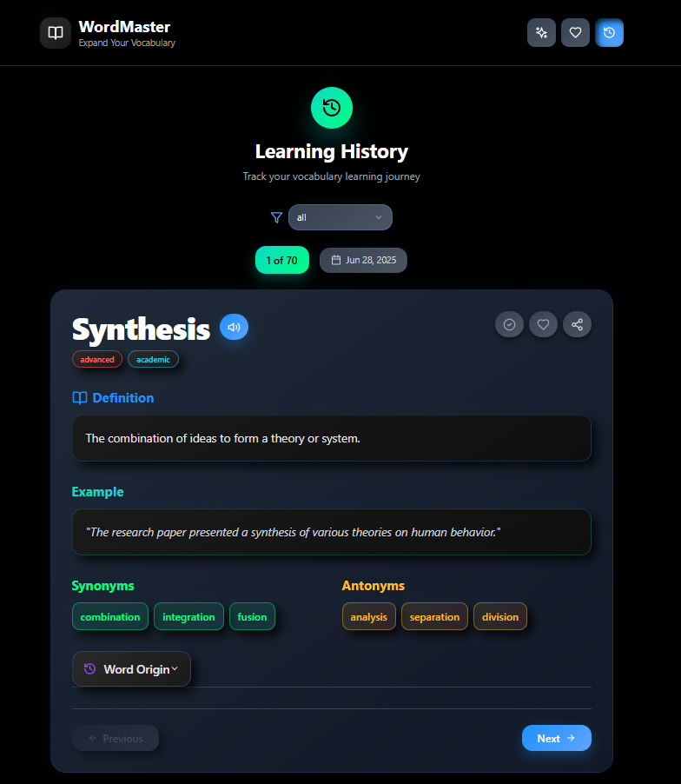Click the 'integration' synonym chip
681x784 pixels.
pyautogui.click(x=188, y=616)
